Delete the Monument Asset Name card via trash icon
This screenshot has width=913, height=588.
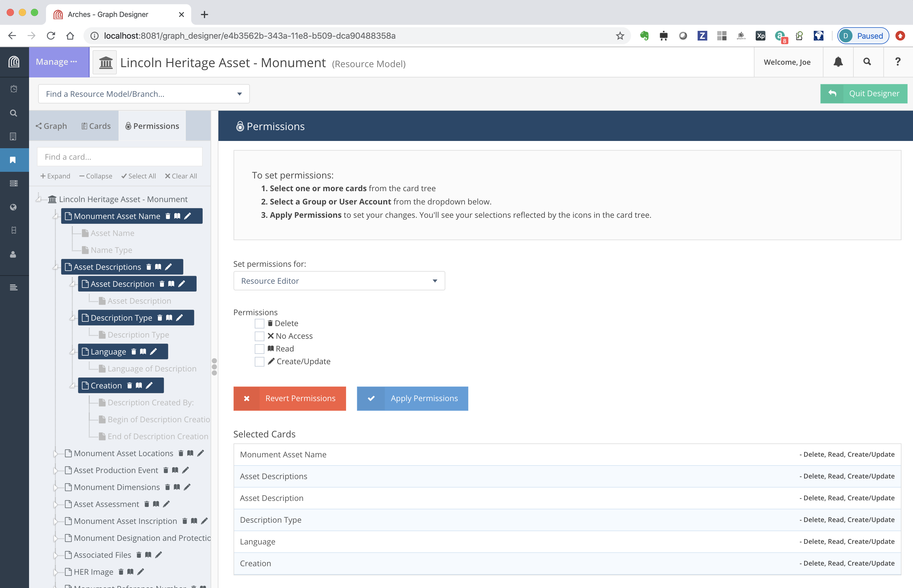click(x=168, y=216)
